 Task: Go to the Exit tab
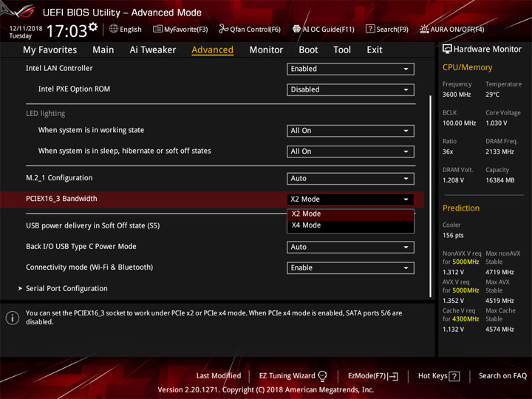tap(374, 50)
